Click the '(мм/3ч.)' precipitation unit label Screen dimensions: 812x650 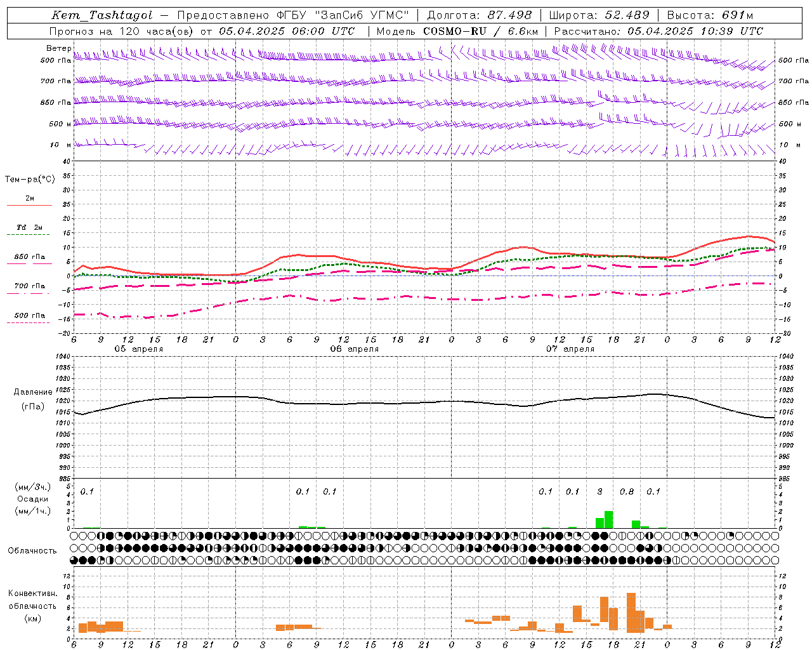pos(33,487)
